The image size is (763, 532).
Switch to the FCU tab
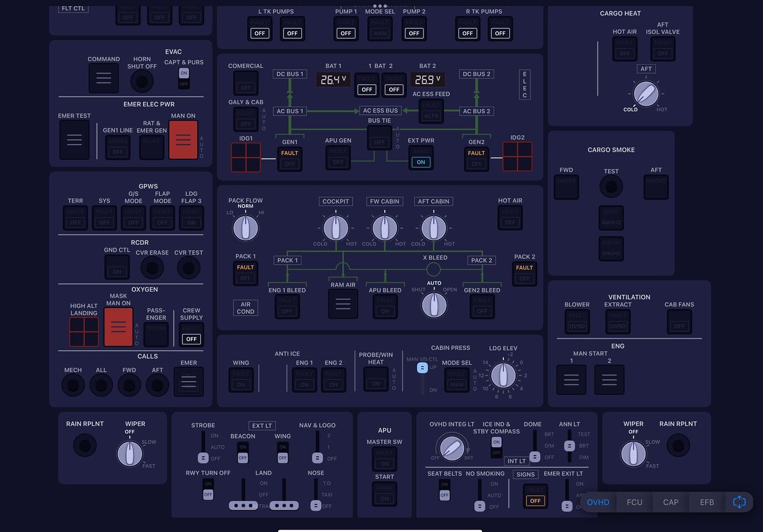[634, 502]
